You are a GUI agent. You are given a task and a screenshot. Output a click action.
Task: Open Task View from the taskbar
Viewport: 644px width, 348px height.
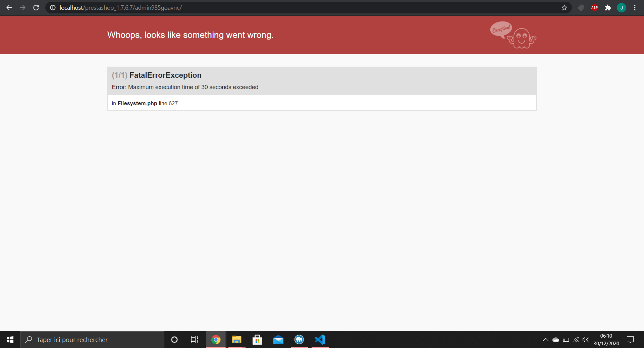pos(195,340)
